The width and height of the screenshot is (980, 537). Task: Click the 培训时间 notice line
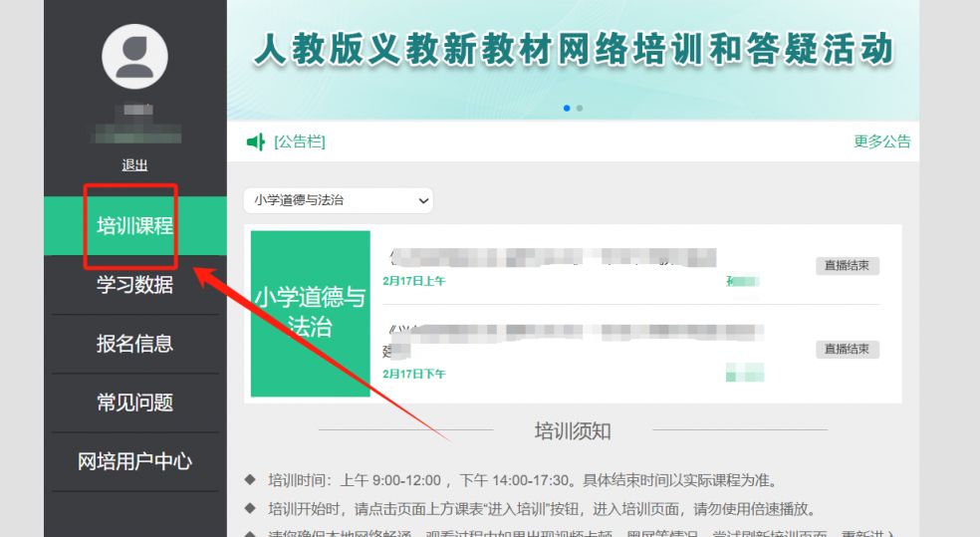click(523, 480)
